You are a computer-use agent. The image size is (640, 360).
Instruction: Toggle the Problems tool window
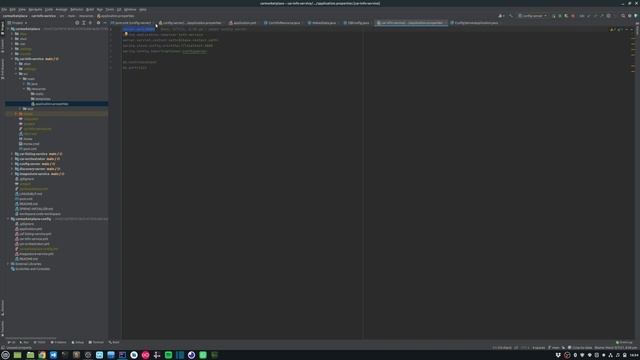(58, 342)
